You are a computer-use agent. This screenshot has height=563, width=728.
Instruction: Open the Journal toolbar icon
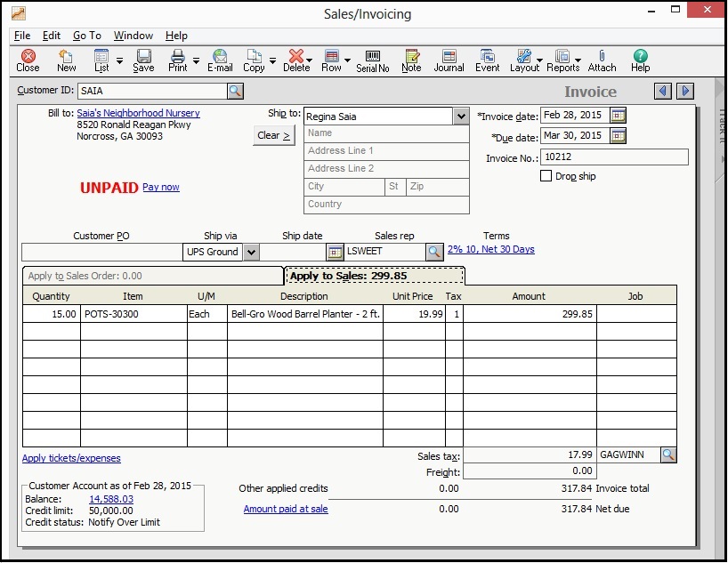click(449, 60)
